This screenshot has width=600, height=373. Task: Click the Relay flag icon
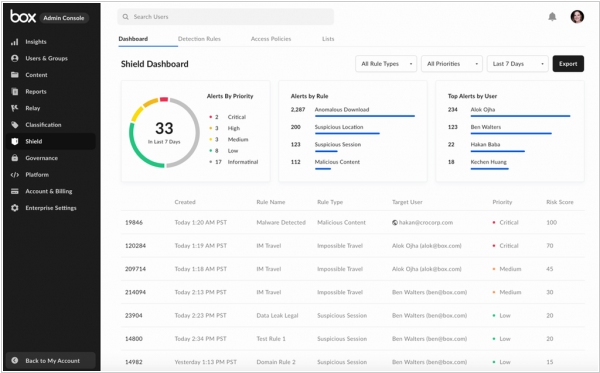(x=15, y=108)
